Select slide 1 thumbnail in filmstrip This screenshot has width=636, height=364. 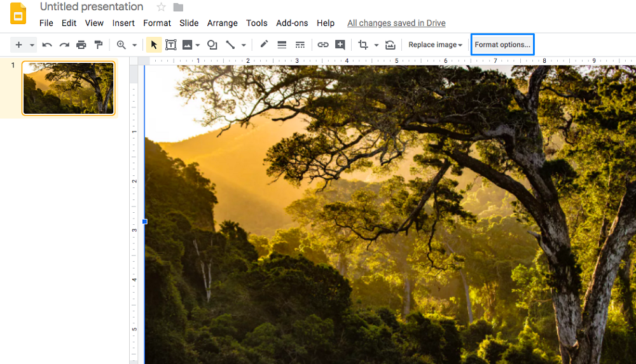click(69, 88)
